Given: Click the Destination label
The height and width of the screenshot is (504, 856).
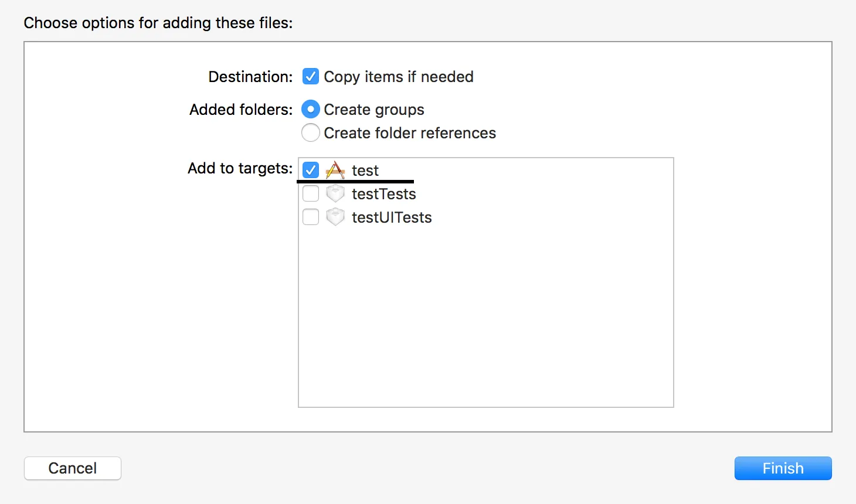Looking at the screenshot, I should pyautogui.click(x=250, y=77).
